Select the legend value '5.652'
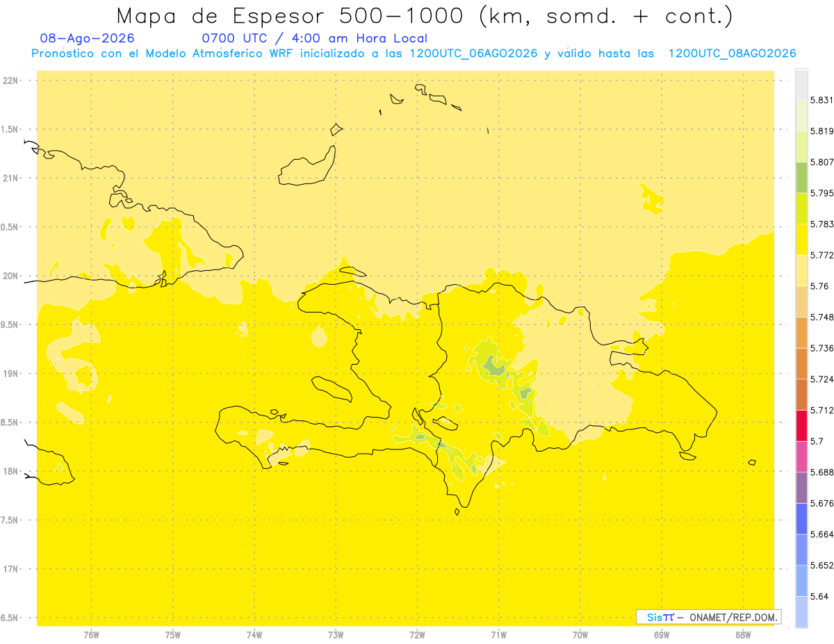Screen dimensions: 834x644 click(x=821, y=565)
